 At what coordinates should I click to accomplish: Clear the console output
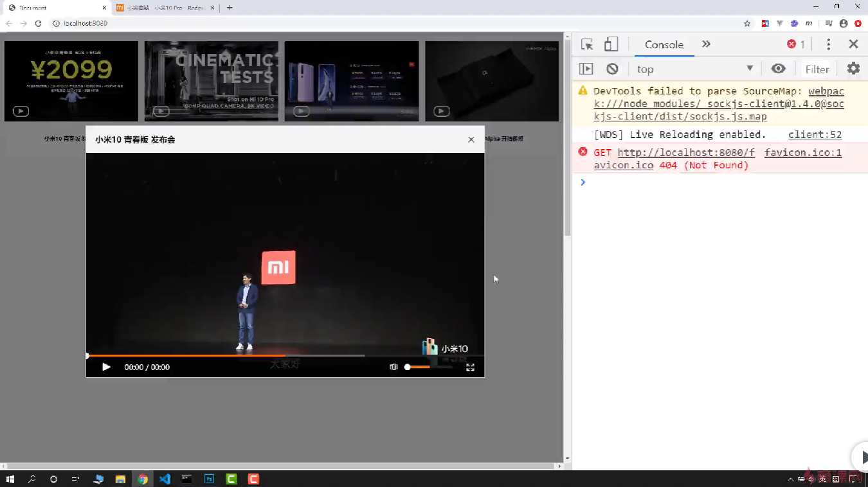click(x=612, y=69)
